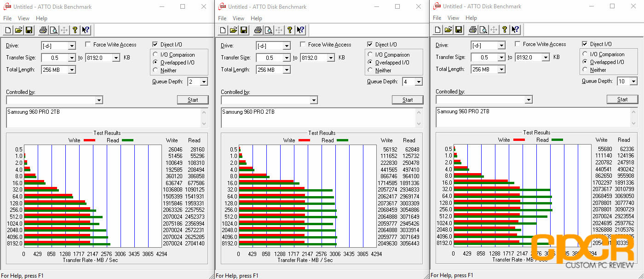
Task: Expand the Controlled by dropdown in the right window
Action: tap(529, 99)
